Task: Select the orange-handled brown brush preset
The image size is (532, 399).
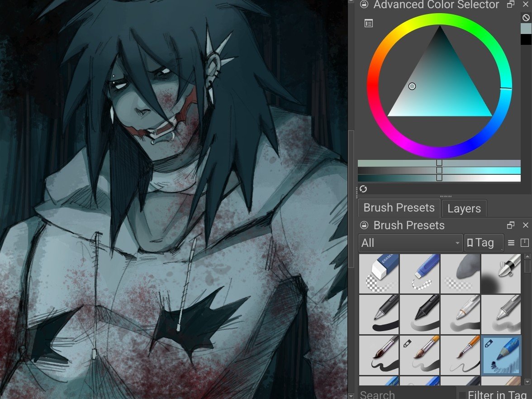Action: [x=420, y=355]
